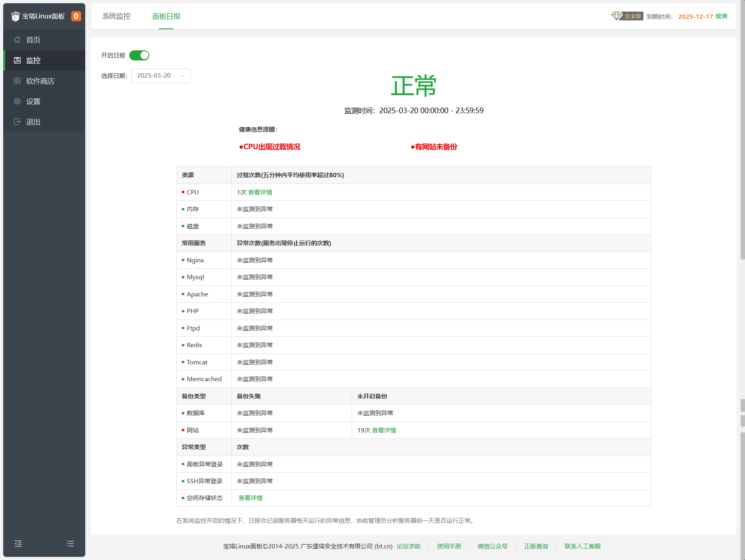
Task: Click the logout icon in sidebar
Action: click(17, 122)
